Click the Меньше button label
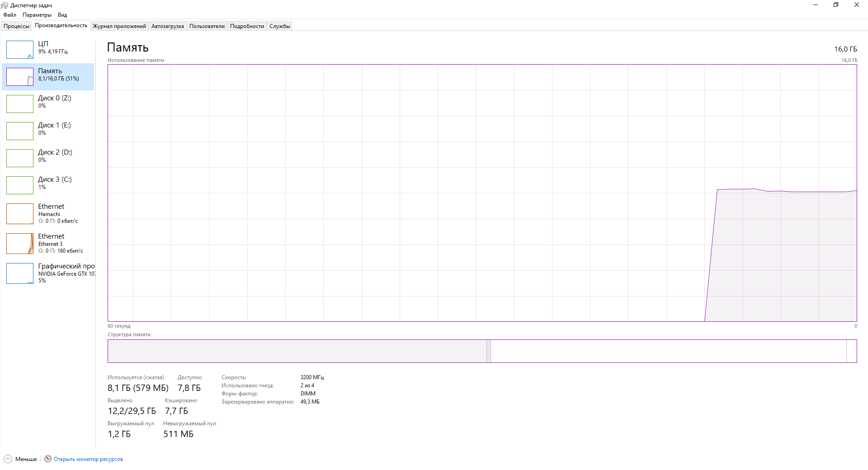 coord(26,459)
